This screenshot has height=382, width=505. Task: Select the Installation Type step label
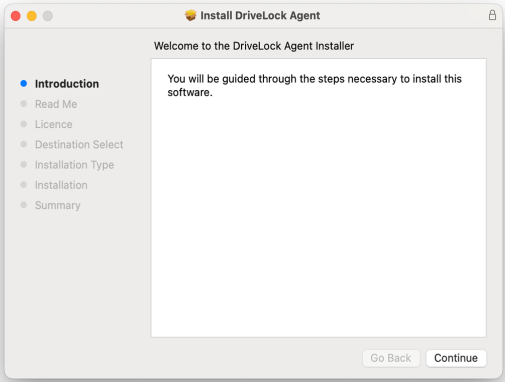click(74, 165)
